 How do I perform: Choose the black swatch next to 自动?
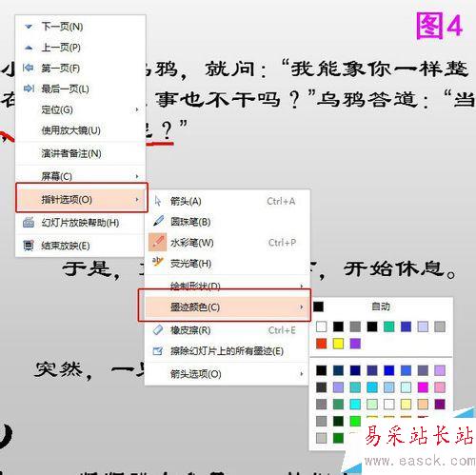(x=318, y=307)
